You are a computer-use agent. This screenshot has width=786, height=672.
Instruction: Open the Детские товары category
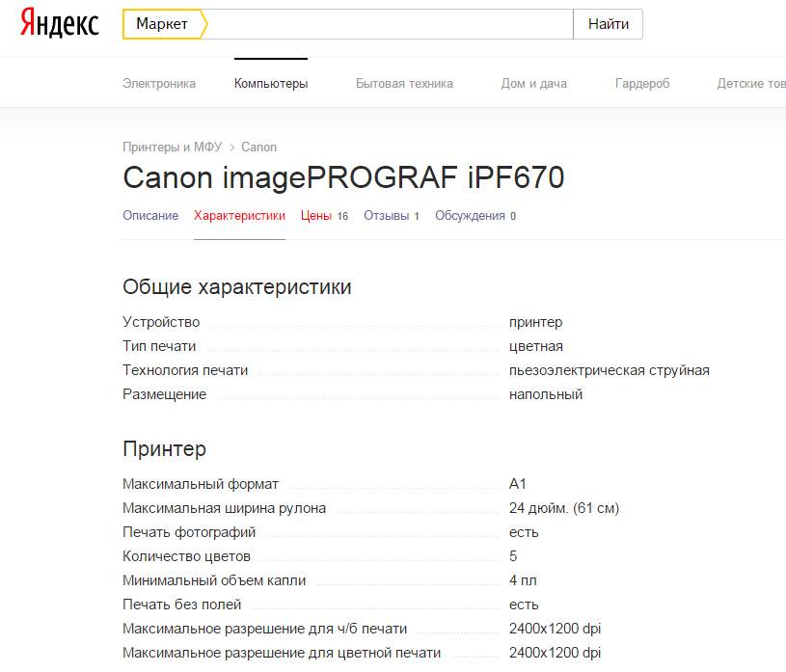pyautogui.click(x=751, y=83)
